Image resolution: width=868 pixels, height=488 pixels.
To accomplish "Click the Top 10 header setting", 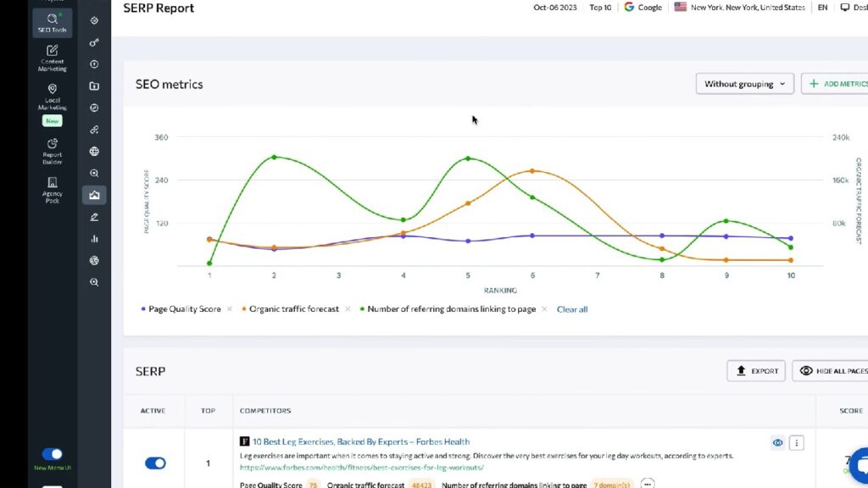I will 600,7.
